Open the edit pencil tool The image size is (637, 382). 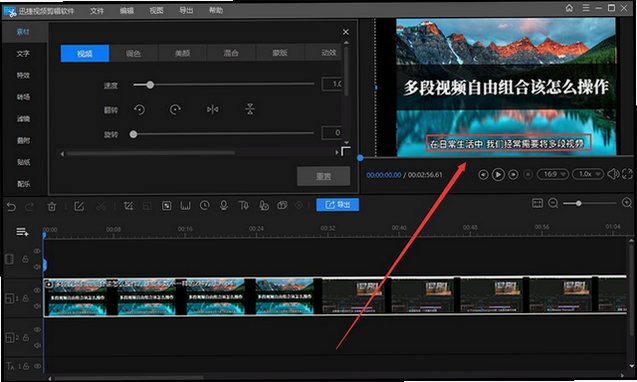(79, 206)
